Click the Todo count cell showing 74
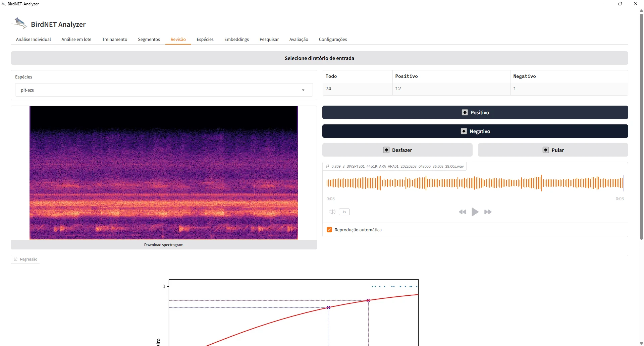 (x=357, y=89)
